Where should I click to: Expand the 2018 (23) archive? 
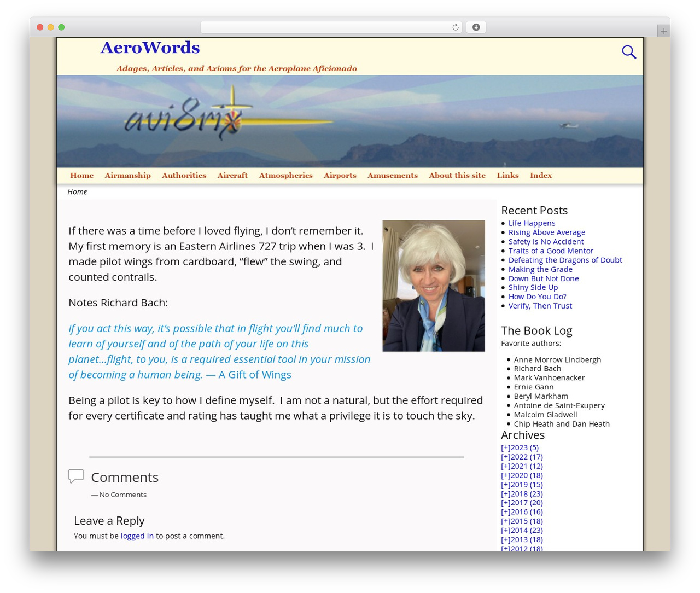522,493
